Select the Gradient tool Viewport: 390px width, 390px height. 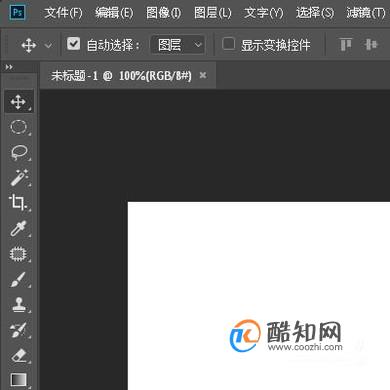click(19, 380)
